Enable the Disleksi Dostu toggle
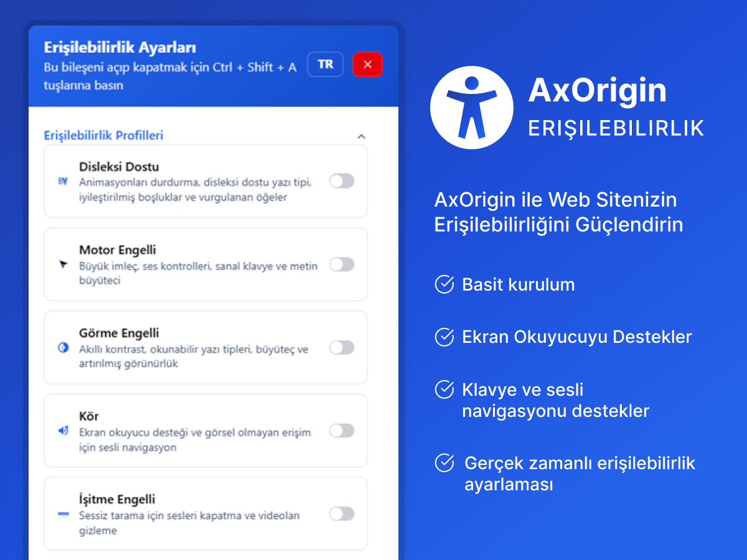The width and height of the screenshot is (747, 560). click(x=342, y=181)
